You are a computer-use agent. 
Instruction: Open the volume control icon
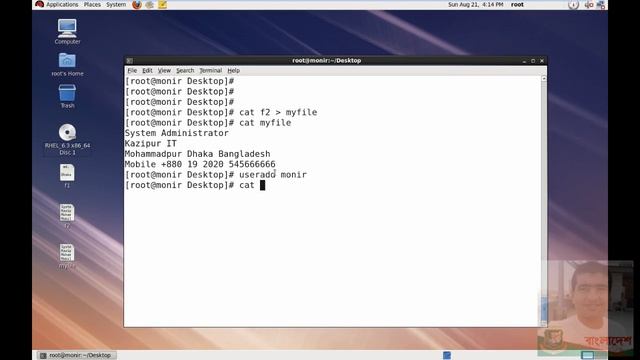tap(589, 5)
